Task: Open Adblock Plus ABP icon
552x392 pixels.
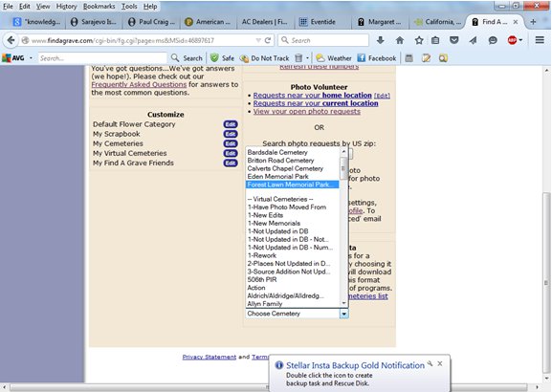Action: 512,40
